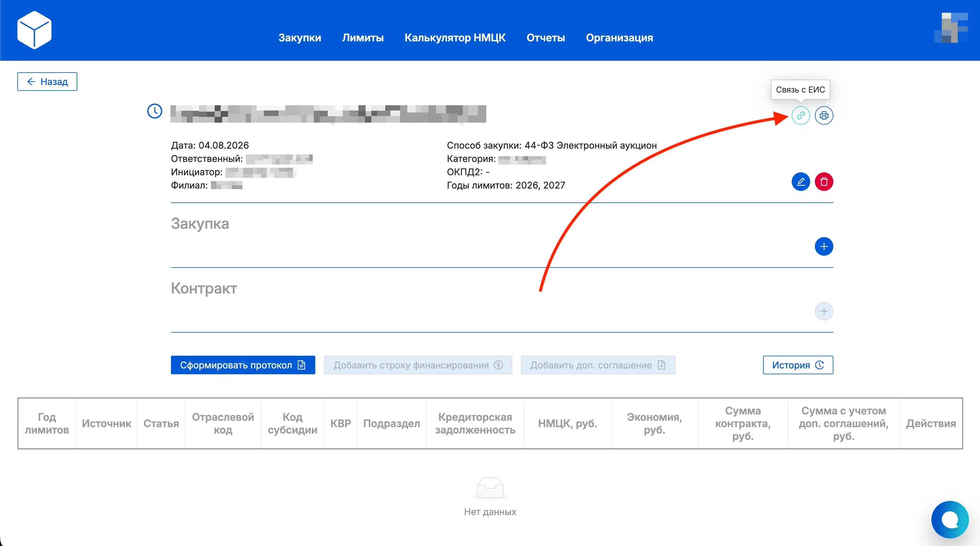Click the Контракт section heading

(204, 288)
